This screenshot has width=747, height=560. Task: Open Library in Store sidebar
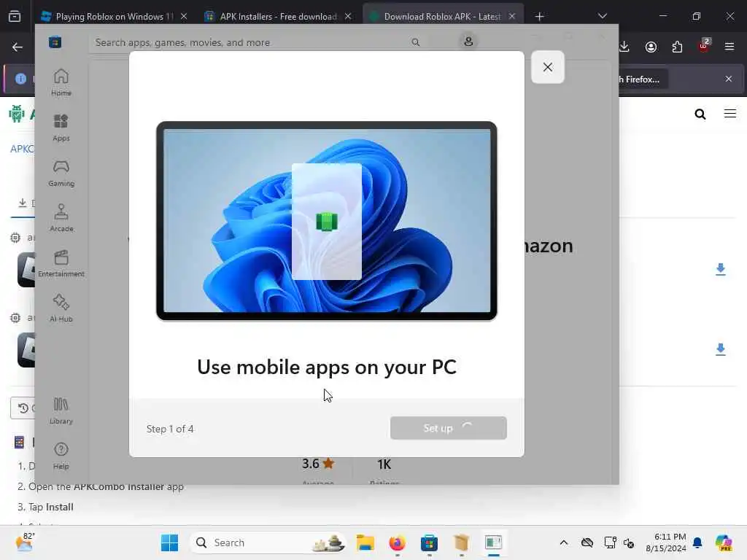61,411
